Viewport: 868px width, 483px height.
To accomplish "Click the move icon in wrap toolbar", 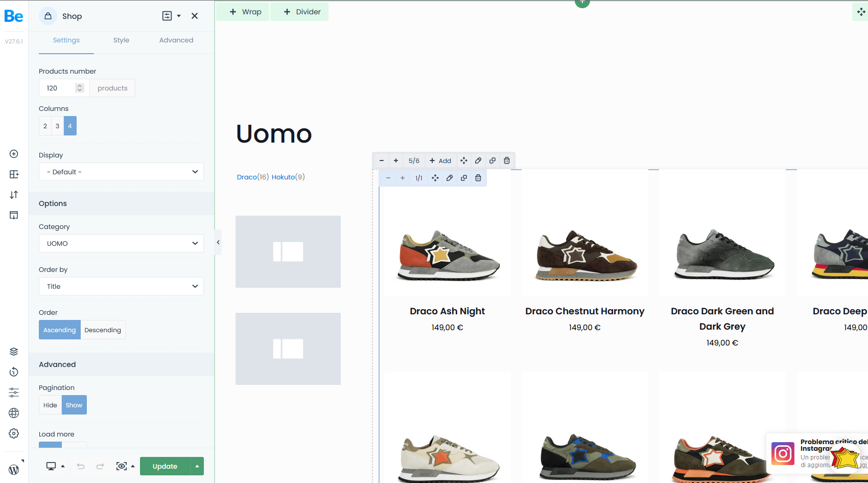I will (x=464, y=160).
